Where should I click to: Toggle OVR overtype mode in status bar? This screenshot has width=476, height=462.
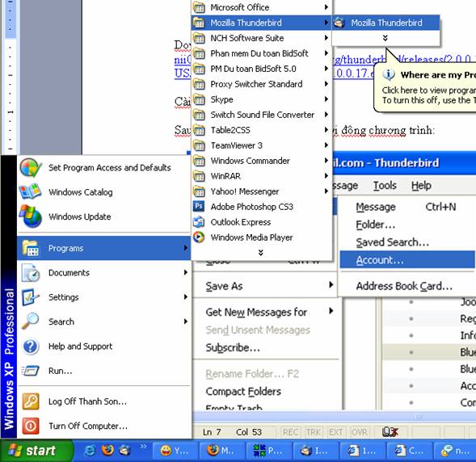pos(359,432)
